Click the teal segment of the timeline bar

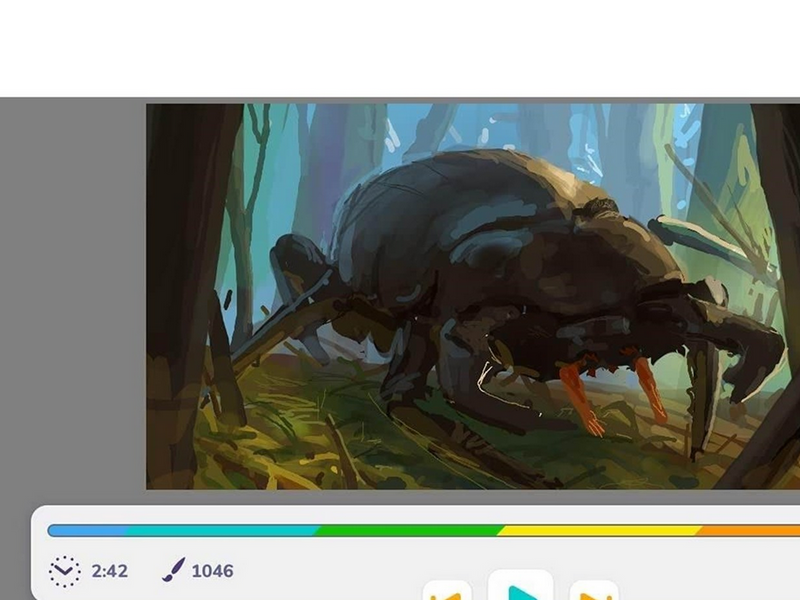coord(223,531)
